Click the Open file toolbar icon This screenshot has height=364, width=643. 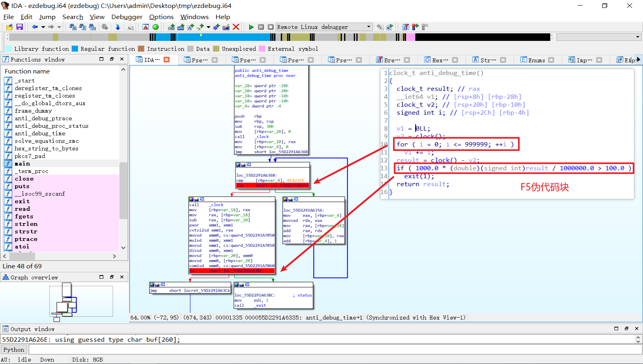pos(10,27)
